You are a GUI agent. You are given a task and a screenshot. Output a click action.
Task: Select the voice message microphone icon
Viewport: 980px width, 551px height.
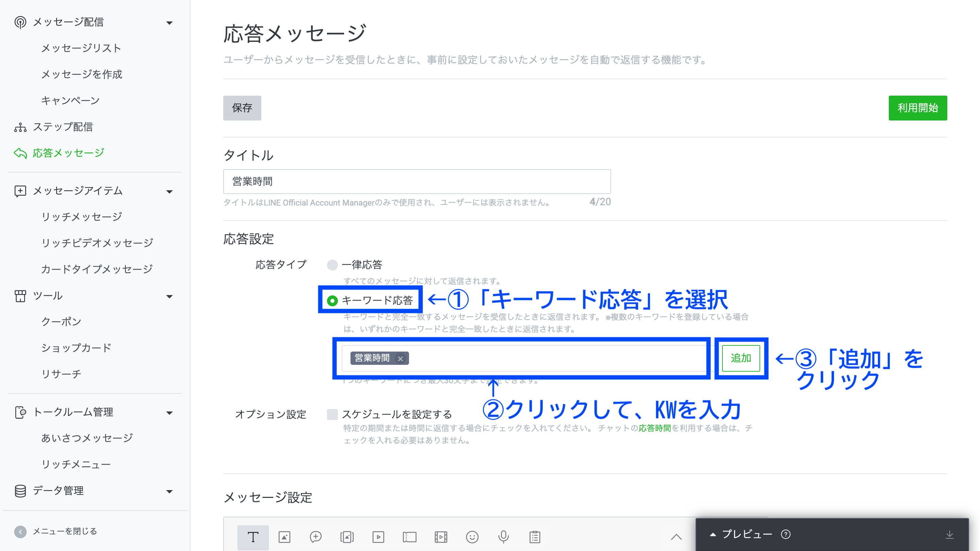[503, 537]
